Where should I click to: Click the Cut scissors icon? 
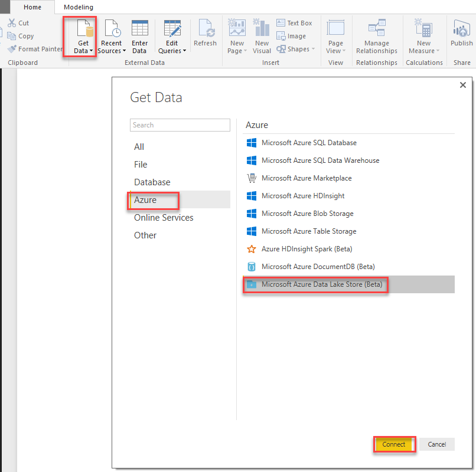click(12, 23)
